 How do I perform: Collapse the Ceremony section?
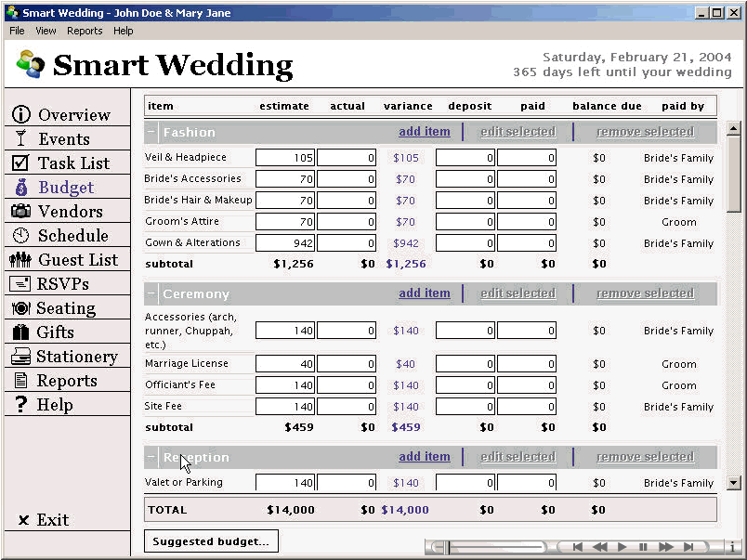pos(151,293)
